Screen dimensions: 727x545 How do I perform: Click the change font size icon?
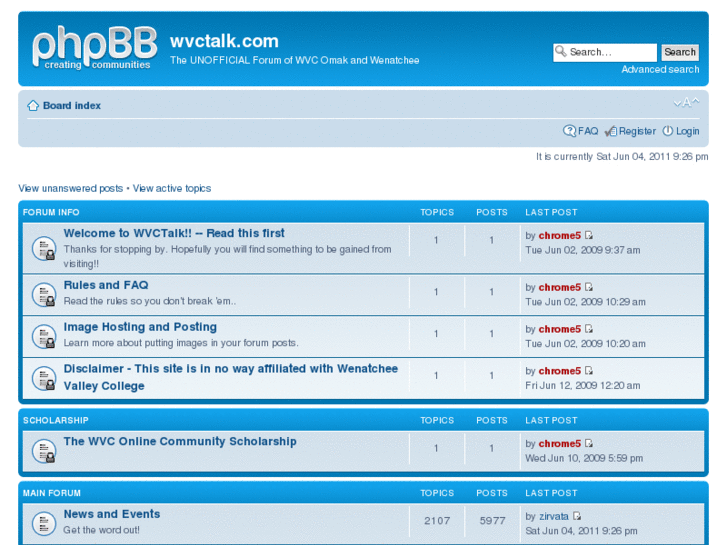(x=686, y=103)
